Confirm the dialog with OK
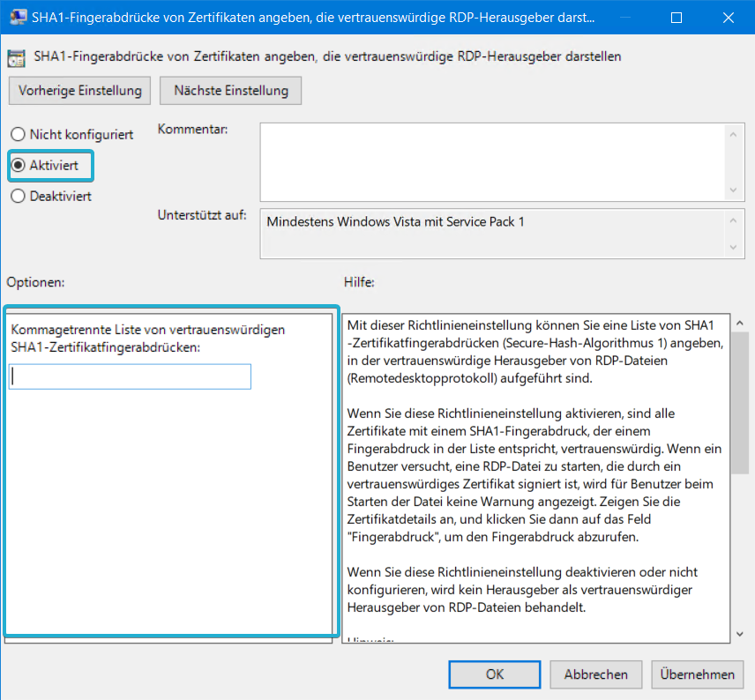Viewport: 755px width, 700px height. [x=495, y=674]
